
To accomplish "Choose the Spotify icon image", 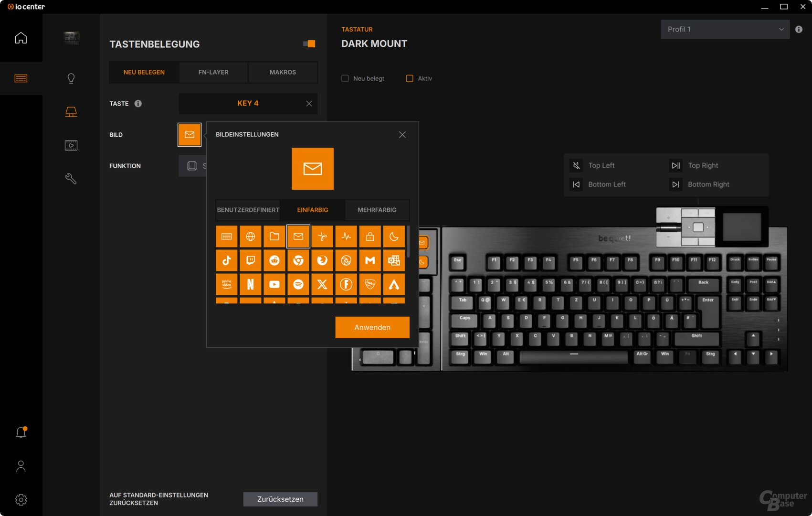I will click(x=298, y=284).
